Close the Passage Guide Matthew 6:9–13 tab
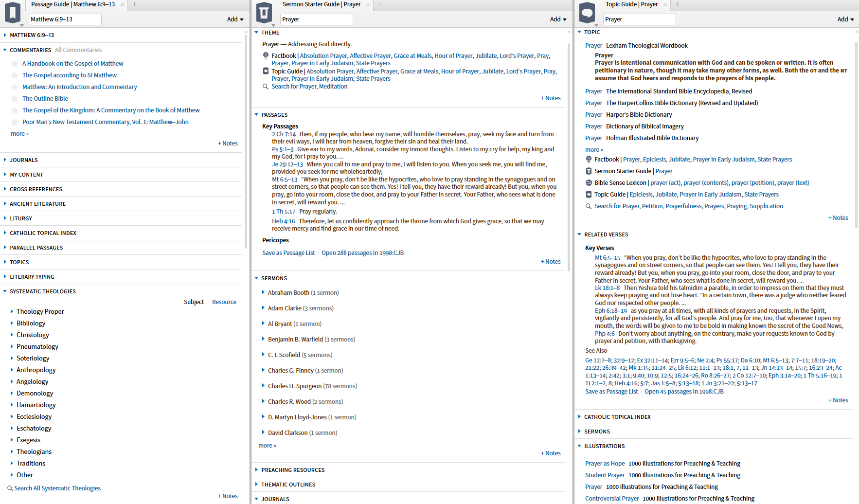 click(122, 5)
